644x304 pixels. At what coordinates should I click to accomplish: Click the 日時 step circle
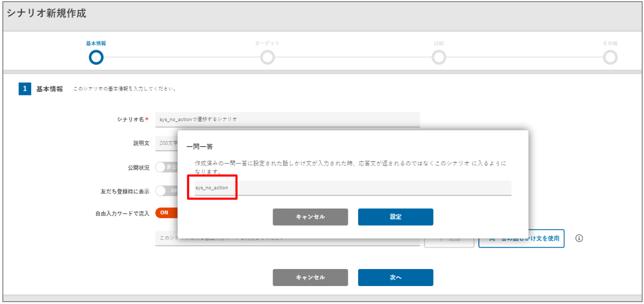439,58
